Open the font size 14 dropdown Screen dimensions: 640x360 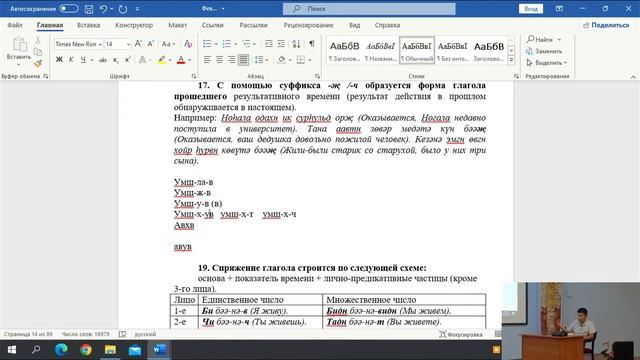point(128,44)
